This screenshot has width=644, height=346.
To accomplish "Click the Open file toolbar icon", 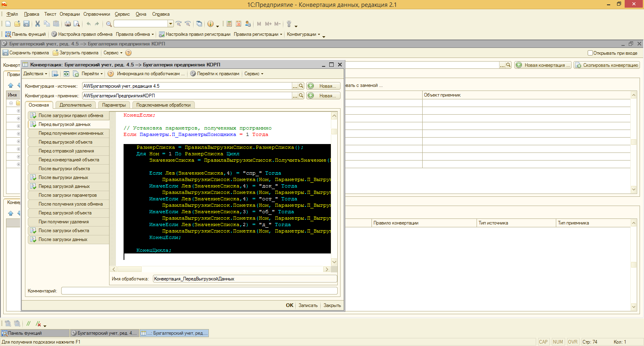I will coord(17,24).
